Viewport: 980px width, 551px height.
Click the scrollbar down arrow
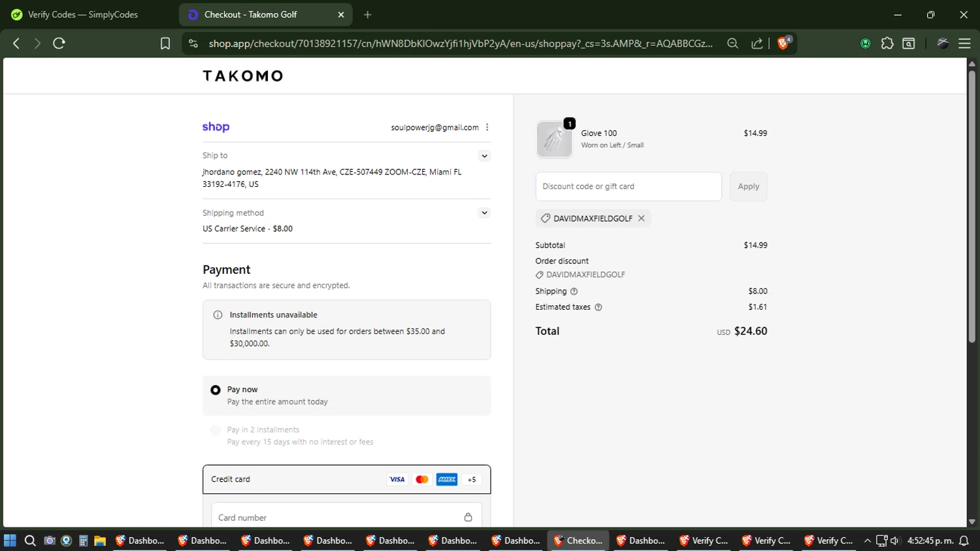click(972, 522)
